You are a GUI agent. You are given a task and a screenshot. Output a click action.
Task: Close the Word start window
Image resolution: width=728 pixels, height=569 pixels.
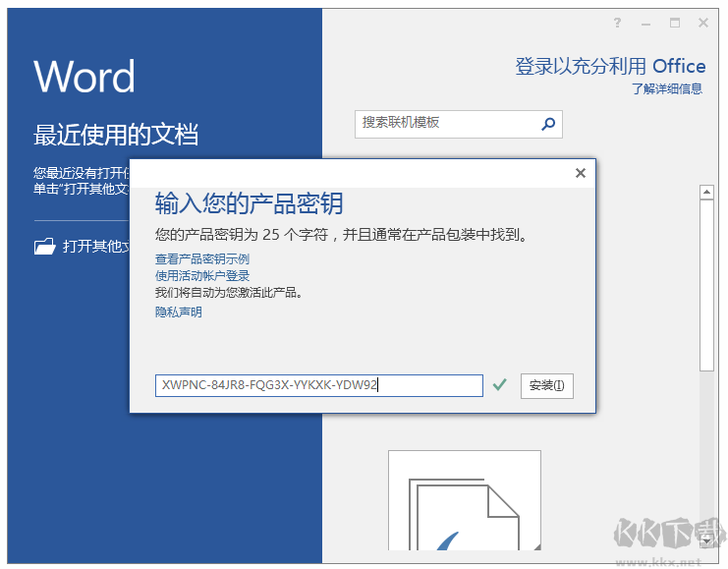703,23
